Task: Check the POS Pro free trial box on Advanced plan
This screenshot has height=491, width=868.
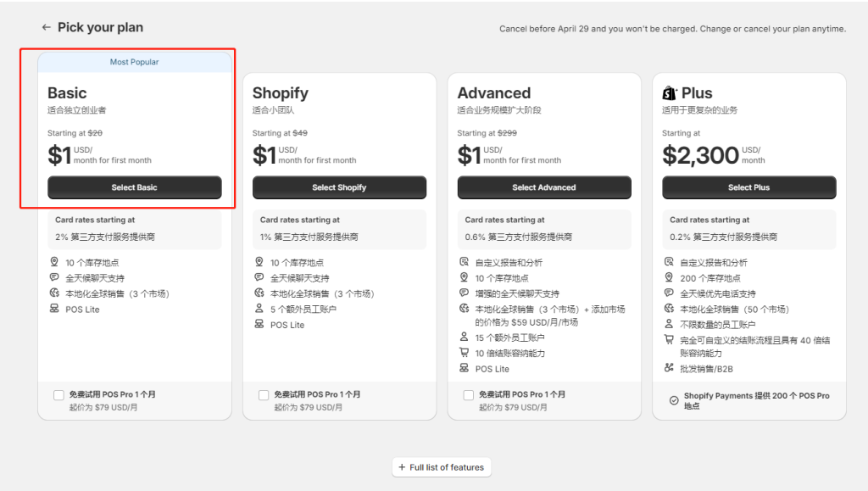Action: (x=469, y=394)
